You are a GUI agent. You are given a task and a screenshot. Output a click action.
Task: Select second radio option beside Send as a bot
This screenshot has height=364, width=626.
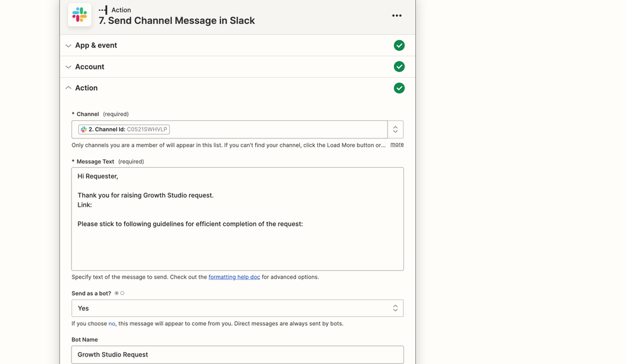tap(122, 293)
